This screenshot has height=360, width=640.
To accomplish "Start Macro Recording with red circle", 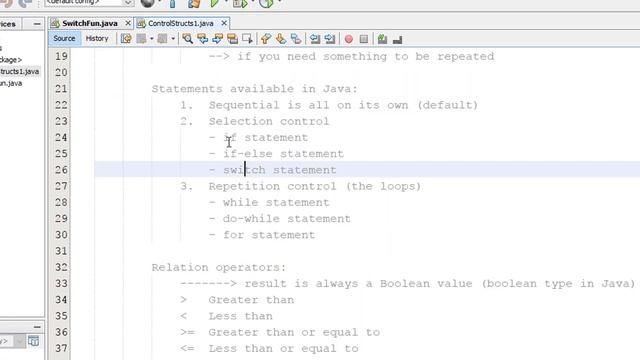I will 349,39.
